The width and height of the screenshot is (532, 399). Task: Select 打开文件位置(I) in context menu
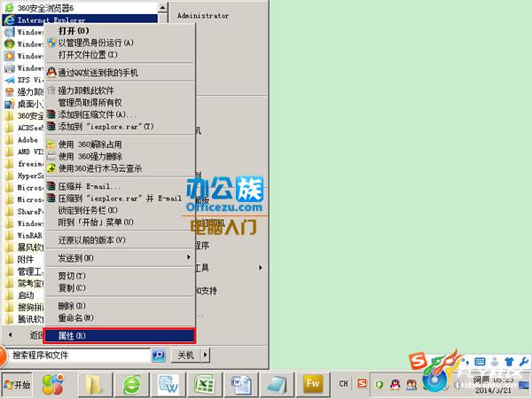[119, 55]
